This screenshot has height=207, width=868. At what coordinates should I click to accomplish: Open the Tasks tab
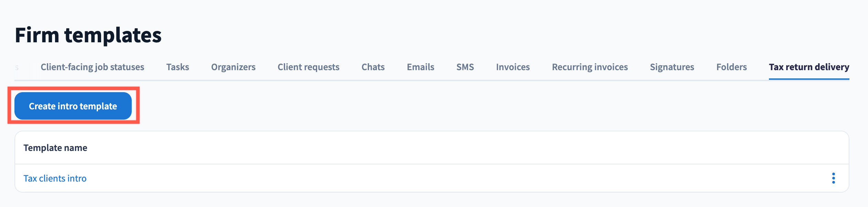click(177, 67)
